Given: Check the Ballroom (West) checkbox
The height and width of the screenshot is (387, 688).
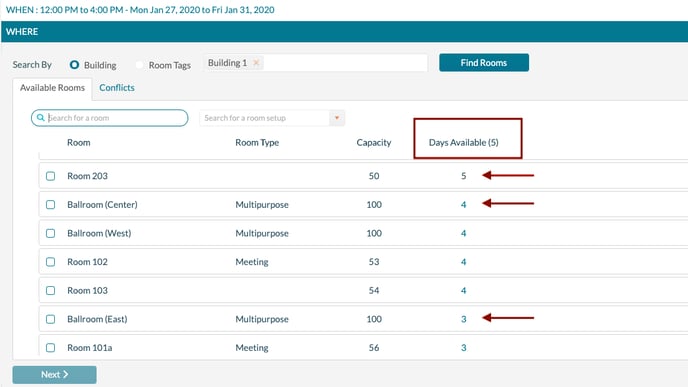Looking at the screenshot, I should [x=50, y=233].
